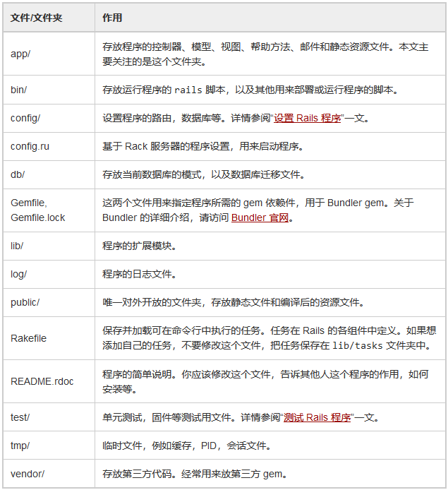Select the tmp/ cell
This screenshot has height=490, width=448.
click(49, 446)
